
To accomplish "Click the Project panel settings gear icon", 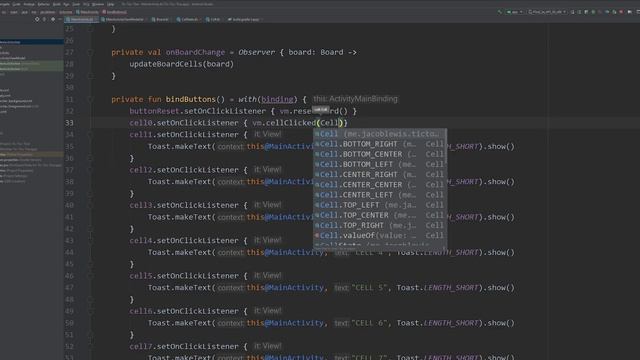I will pos(53,19).
